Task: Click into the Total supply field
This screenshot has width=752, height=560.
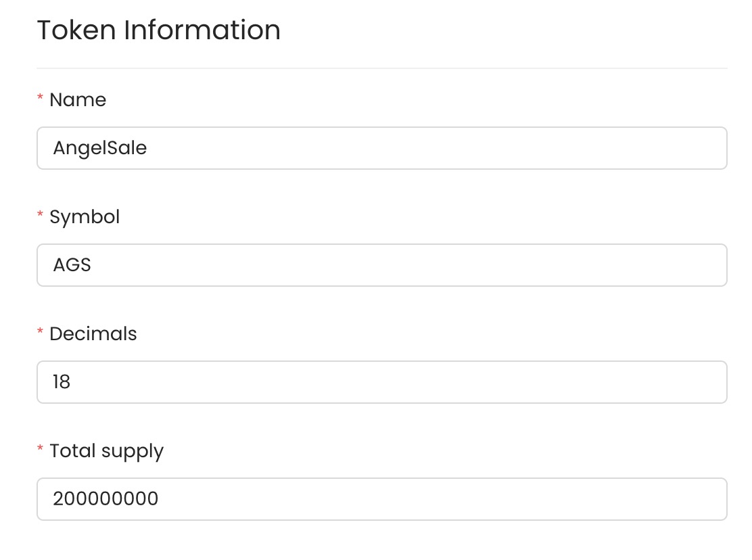Action: (382, 499)
